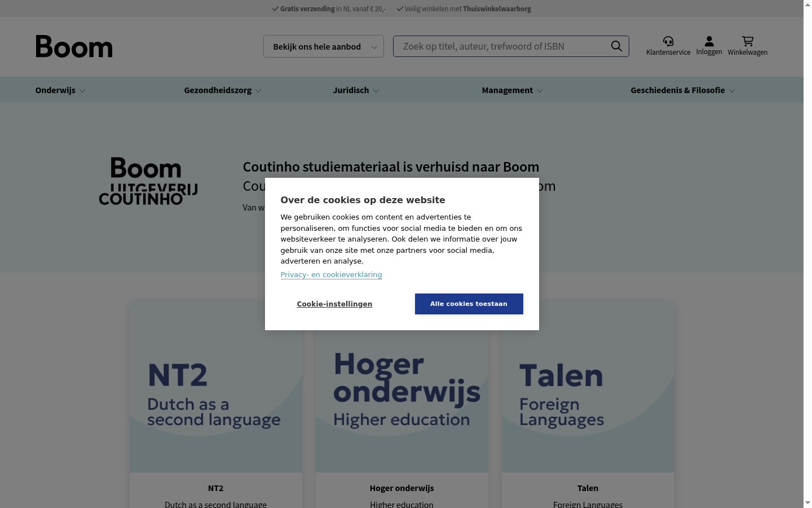Open the Talen card image

(x=588, y=386)
